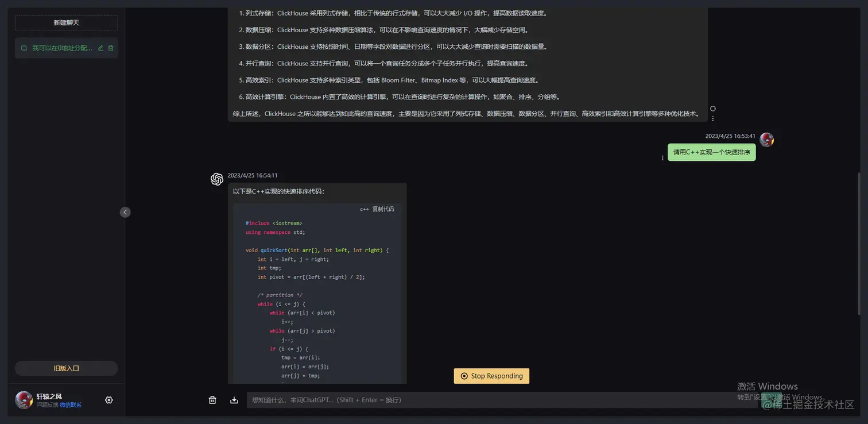
Task: Focus the 想知道什么，来问ChatGPT message input
Action: click(x=502, y=400)
